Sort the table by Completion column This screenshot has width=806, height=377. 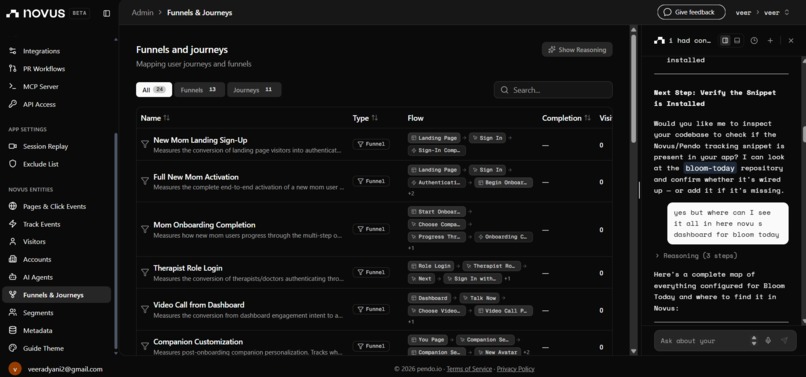566,118
